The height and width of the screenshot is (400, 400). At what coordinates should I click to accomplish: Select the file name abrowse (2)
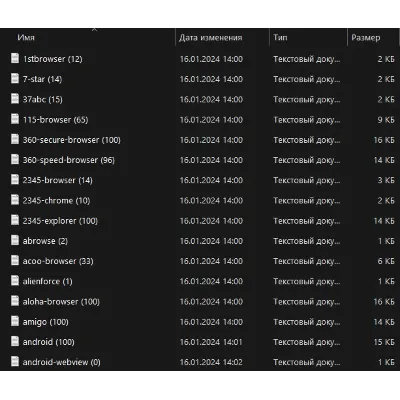pyautogui.click(x=45, y=241)
